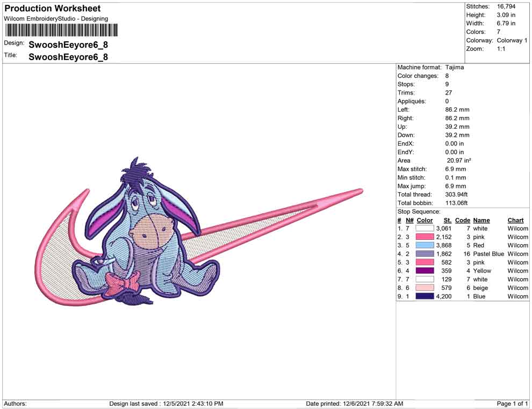The image size is (532, 409).
Task: Click the Colors value '7'
Action: (x=498, y=32)
